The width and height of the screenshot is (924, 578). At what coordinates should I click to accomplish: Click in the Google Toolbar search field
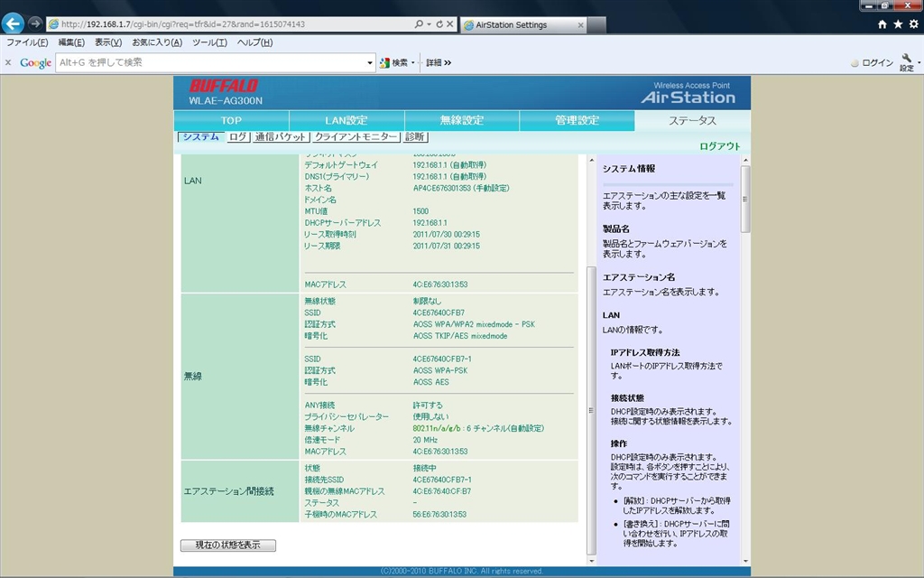pyautogui.click(x=212, y=62)
